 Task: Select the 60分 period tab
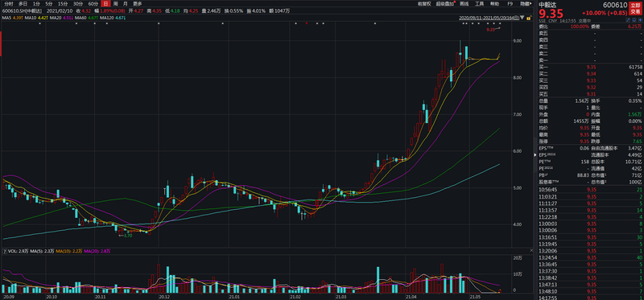(x=93, y=4)
